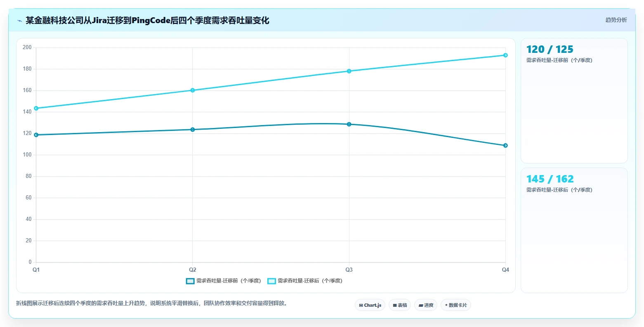Viewport: 644px width, 327px height.
Task: Click the 需求吞吐量-迁移前 legend label text
Action: (229, 281)
